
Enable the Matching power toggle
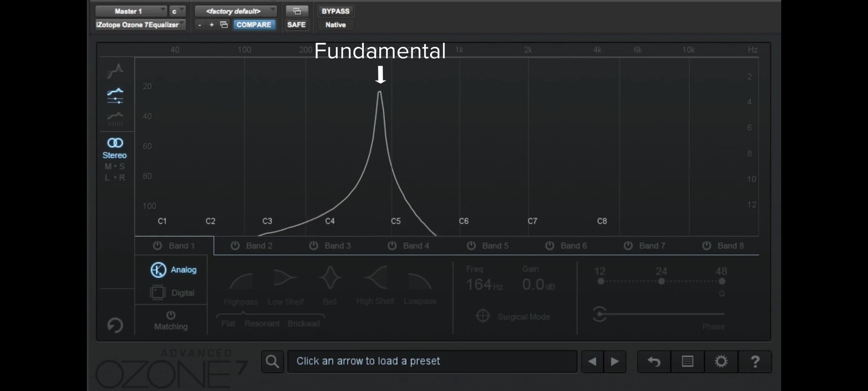(x=171, y=315)
